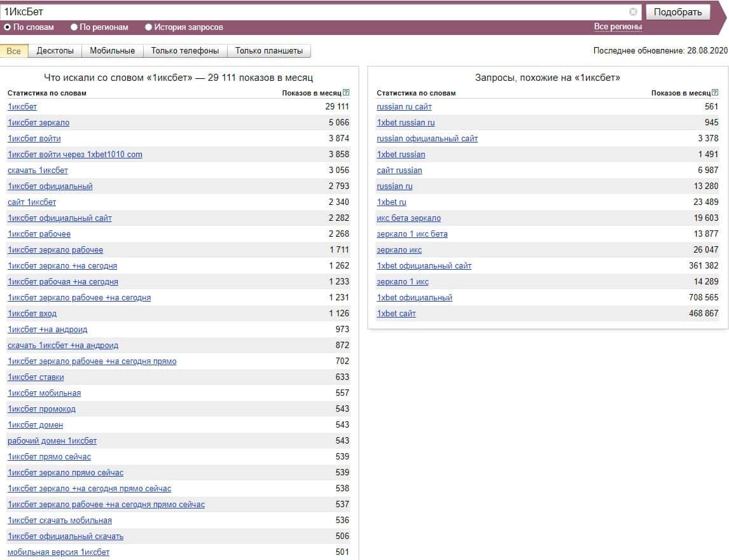
Task: Click into the '1ИксБет' search input
Action: point(312,12)
